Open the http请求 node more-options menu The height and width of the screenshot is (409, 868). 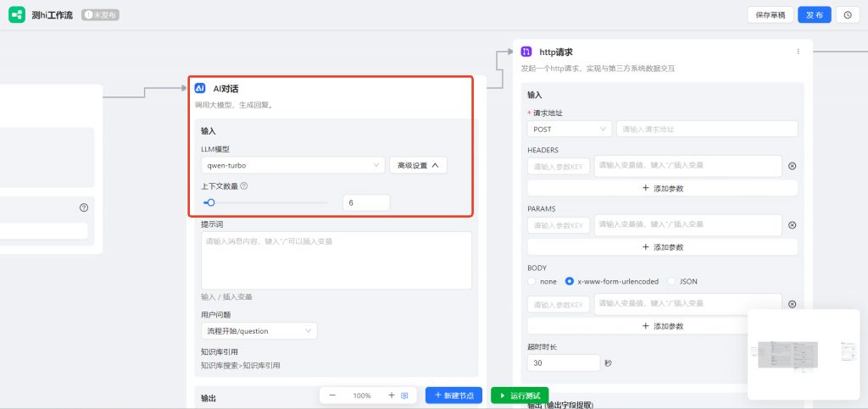coord(797,52)
